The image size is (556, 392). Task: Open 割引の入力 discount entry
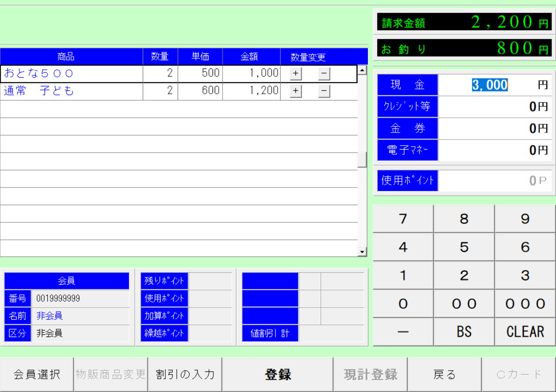click(185, 375)
